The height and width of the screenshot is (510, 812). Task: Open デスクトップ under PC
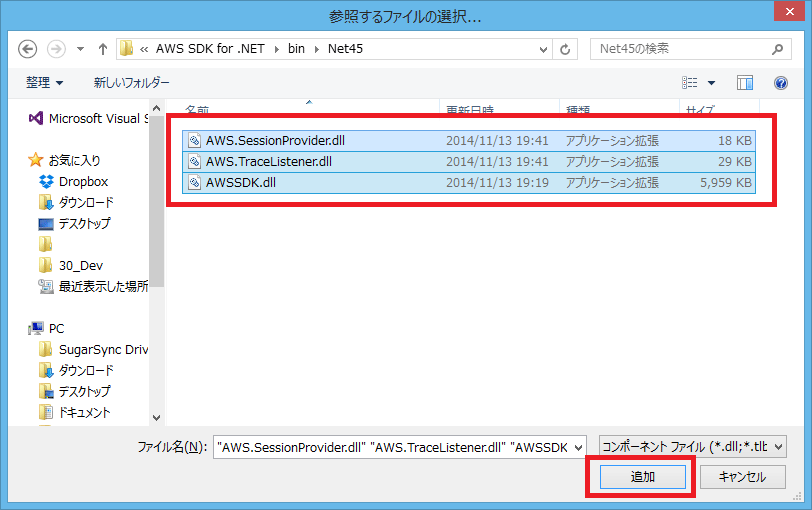(75, 391)
